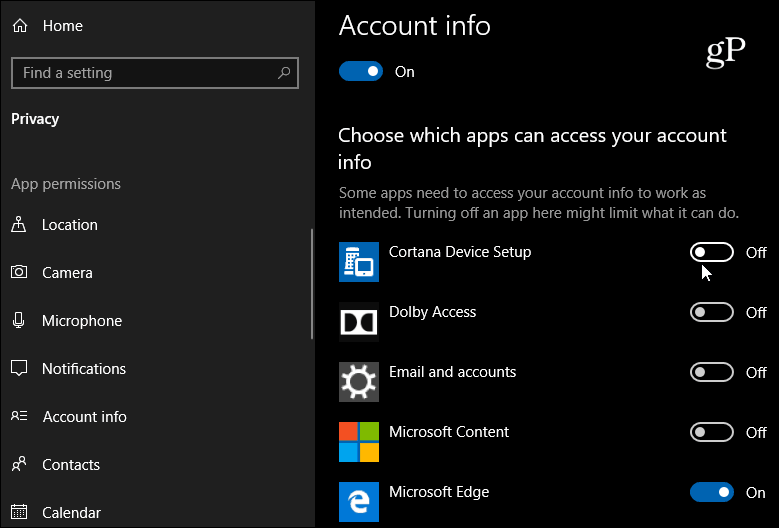
Task: Click the Contacts people icon
Action: (19, 464)
